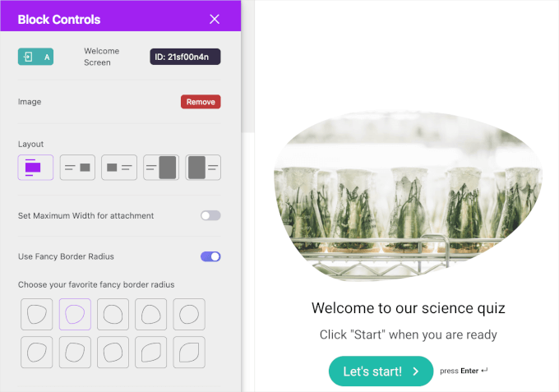The image size is (559, 392).
Task: Disable Use Fancy Border Radius switch
Action: (210, 256)
